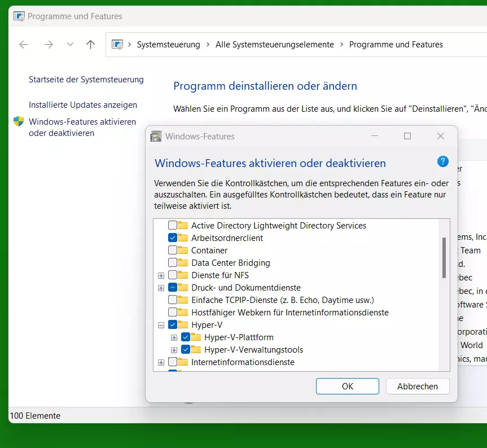Click Windows-Features dialog title icon
The width and height of the screenshot is (487, 448).
(156, 137)
